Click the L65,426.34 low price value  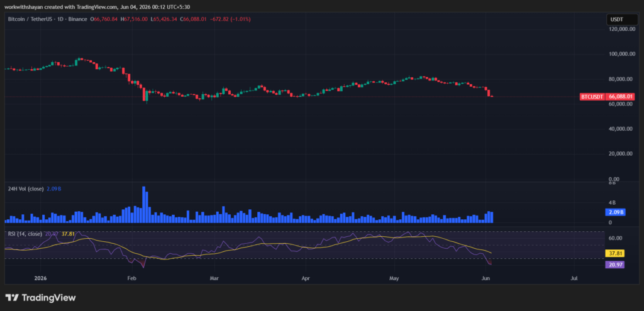[164, 19]
